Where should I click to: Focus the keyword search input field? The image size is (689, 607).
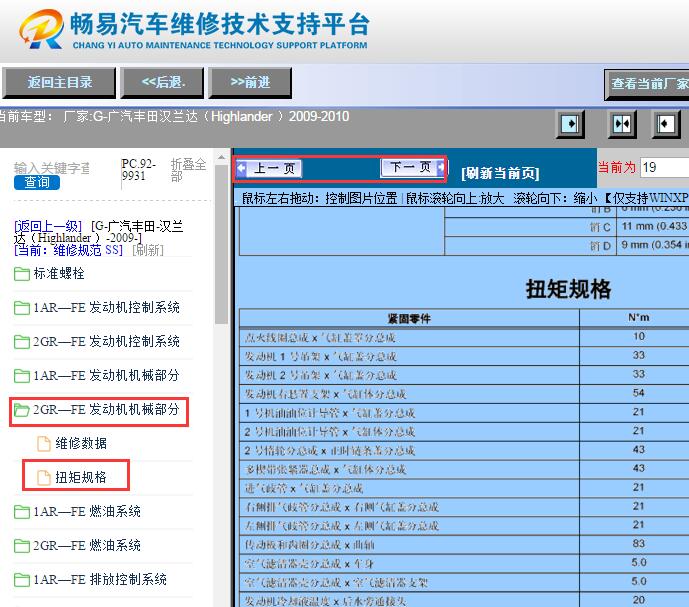coord(52,168)
